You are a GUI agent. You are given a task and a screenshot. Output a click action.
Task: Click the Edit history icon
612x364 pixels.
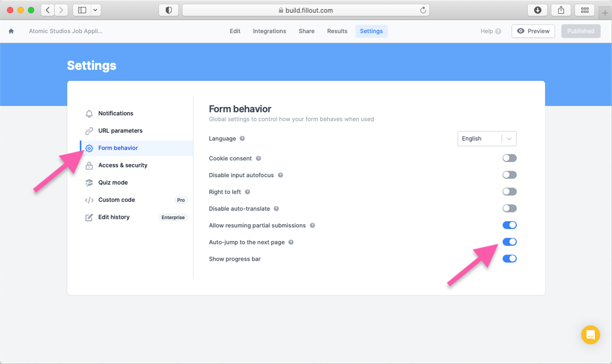[x=89, y=217]
